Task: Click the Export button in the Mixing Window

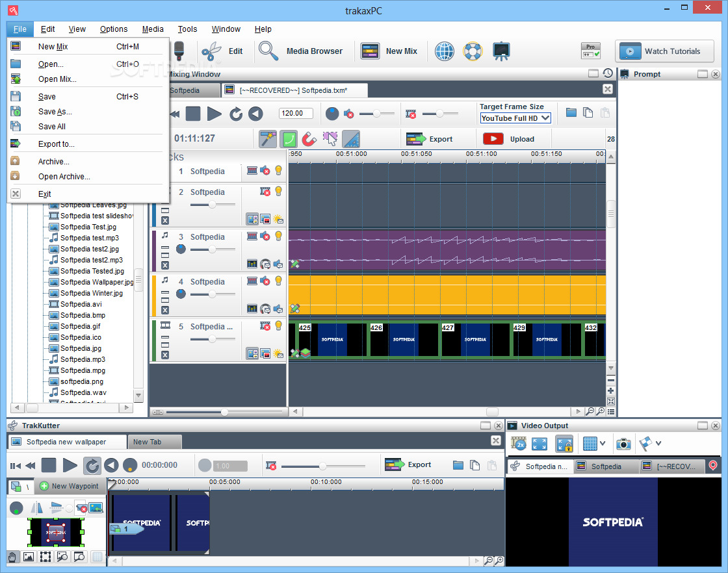Action: pyautogui.click(x=429, y=139)
